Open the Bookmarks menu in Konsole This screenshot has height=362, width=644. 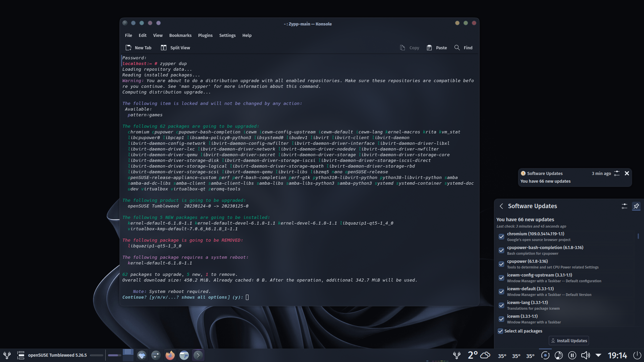[180, 35]
